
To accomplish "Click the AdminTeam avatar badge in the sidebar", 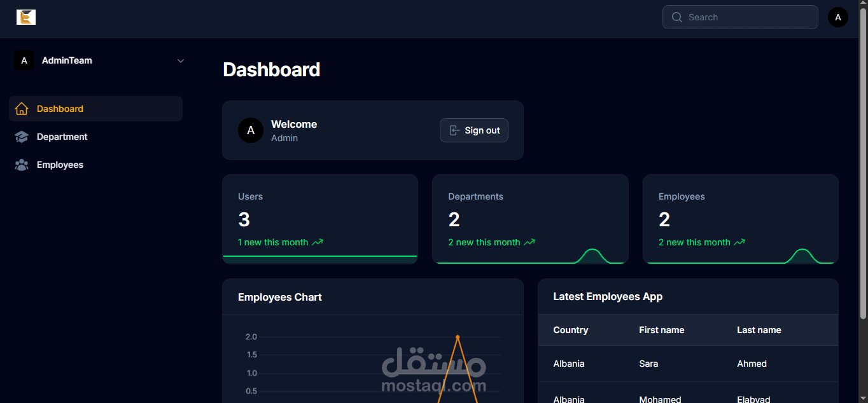I will [x=24, y=60].
